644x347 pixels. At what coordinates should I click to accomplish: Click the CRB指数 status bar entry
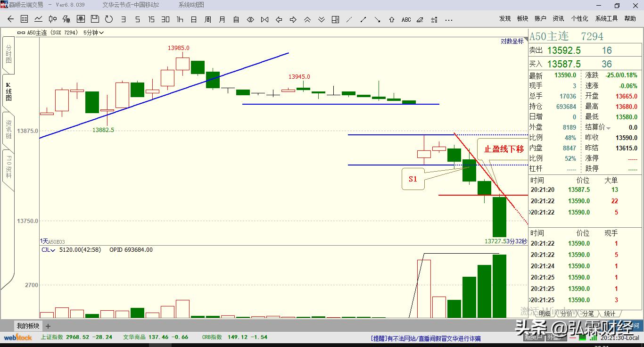pyautogui.click(x=235, y=337)
